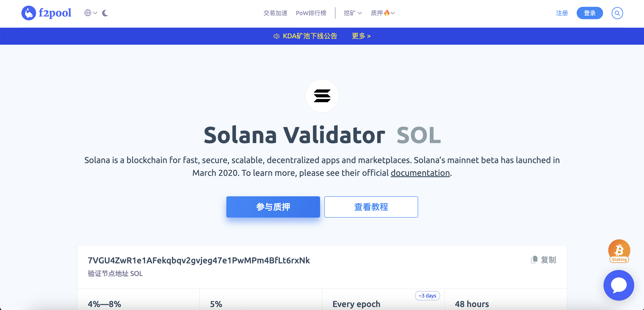644x310 pixels.
Task: Toggle dark mode with moon icon
Action: pos(105,13)
